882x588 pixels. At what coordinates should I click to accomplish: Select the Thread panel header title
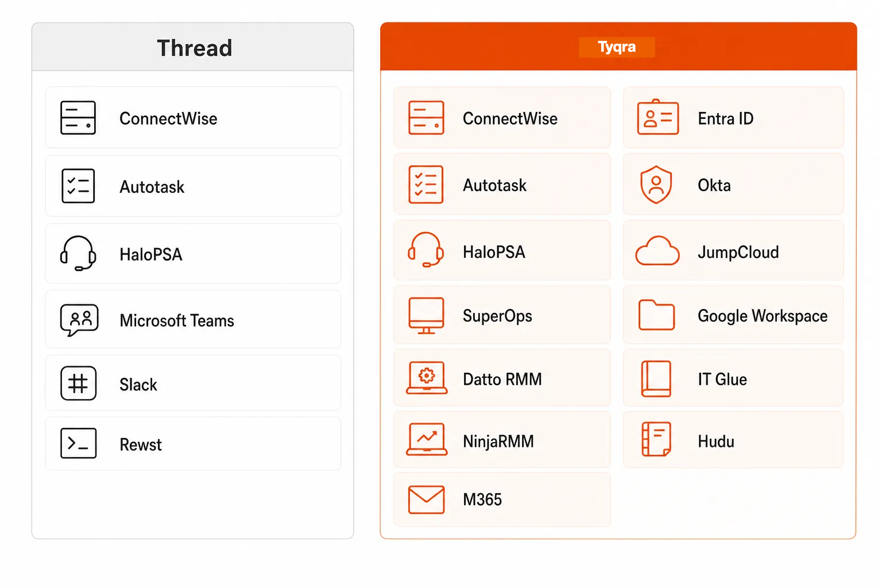click(195, 48)
